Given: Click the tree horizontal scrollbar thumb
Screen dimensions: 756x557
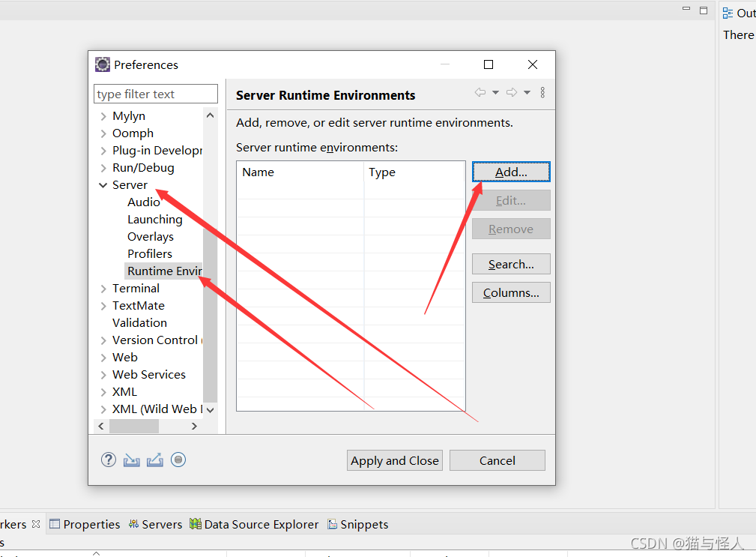Looking at the screenshot, I should click(x=134, y=426).
